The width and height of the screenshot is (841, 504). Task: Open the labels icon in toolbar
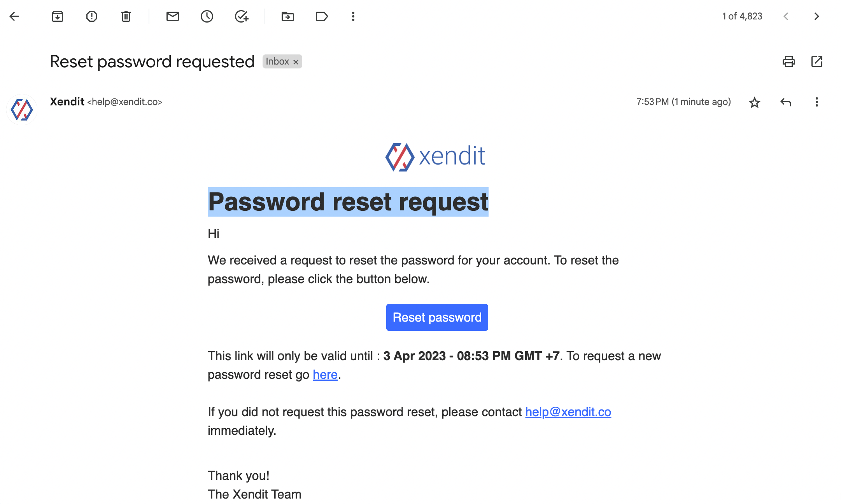(x=322, y=16)
